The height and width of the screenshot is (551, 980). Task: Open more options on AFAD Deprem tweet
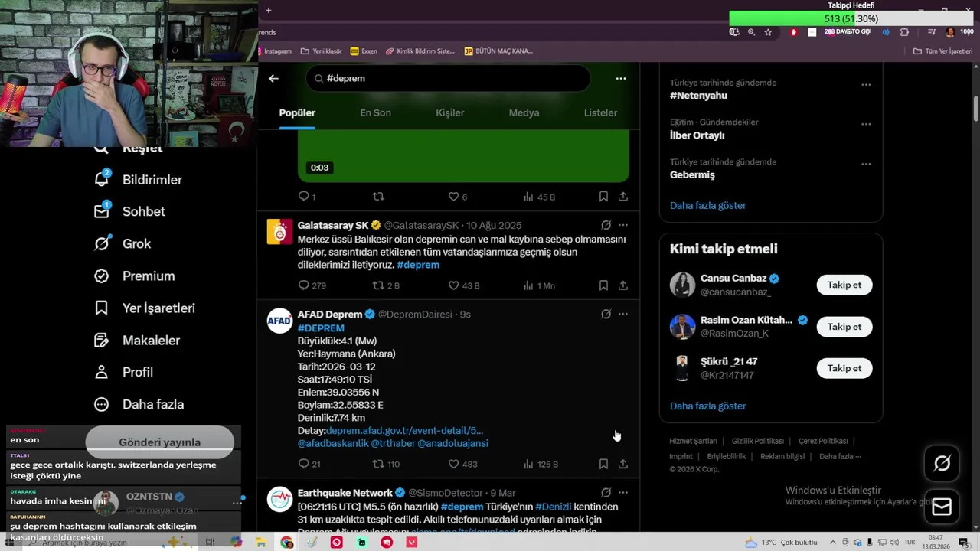[623, 314]
